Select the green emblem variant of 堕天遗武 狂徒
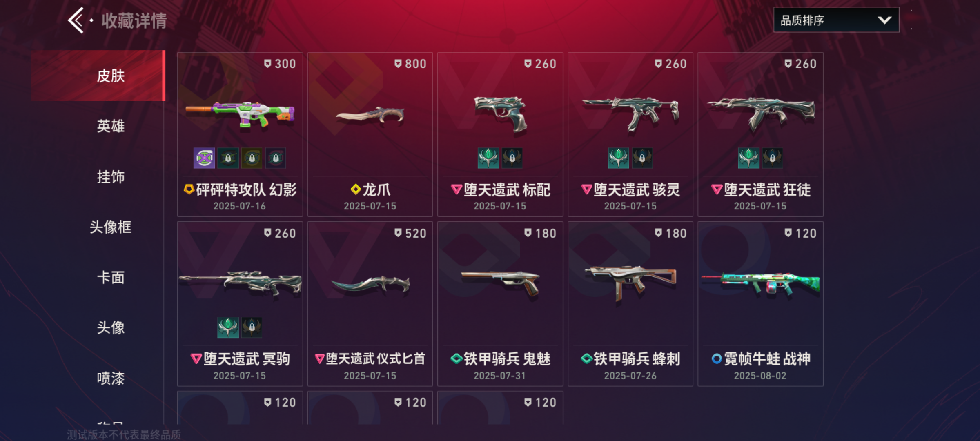980x441 pixels. click(x=748, y=158)
